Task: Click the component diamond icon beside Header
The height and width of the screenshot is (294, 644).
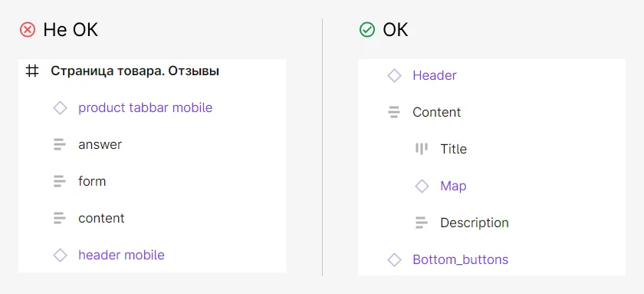Action: pos(394,76)
